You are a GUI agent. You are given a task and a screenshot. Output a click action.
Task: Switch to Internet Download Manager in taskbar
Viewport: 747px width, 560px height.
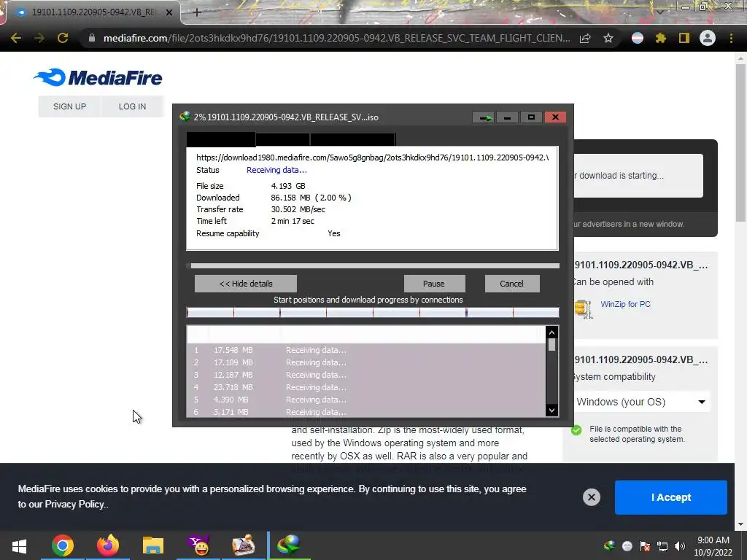click(289, 545)
